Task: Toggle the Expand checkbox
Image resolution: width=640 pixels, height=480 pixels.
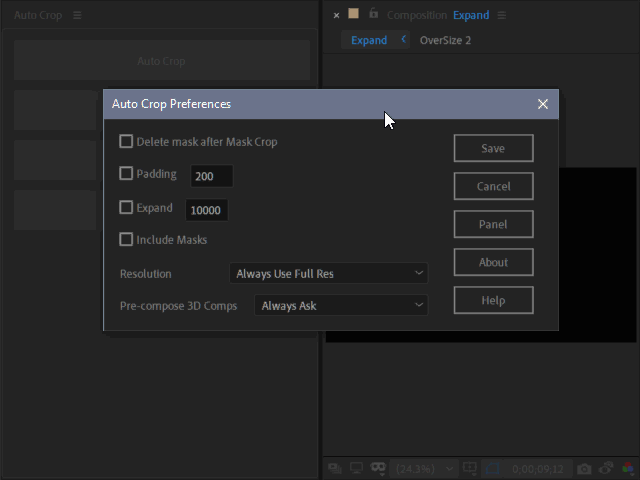Action: (x=126, y=207)
